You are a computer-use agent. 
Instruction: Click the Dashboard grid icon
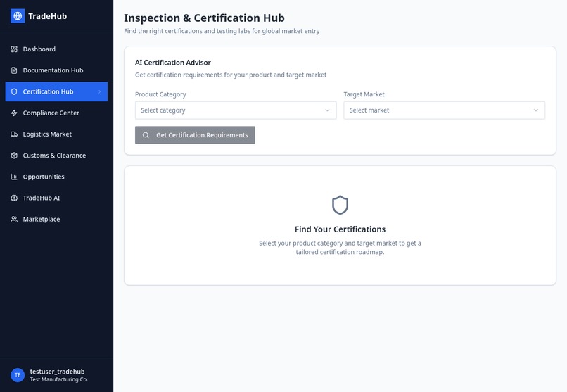[14, 49]
